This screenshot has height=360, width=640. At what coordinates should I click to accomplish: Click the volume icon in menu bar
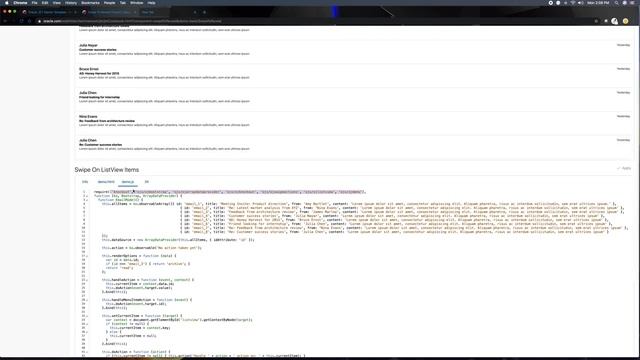click(580, 3)
